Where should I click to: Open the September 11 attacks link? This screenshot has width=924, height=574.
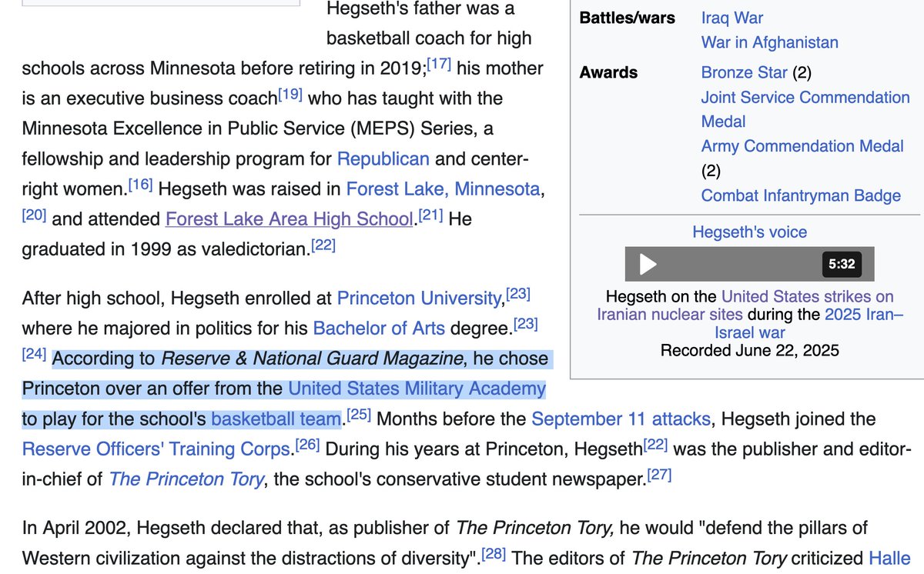[x=621, y=419]
